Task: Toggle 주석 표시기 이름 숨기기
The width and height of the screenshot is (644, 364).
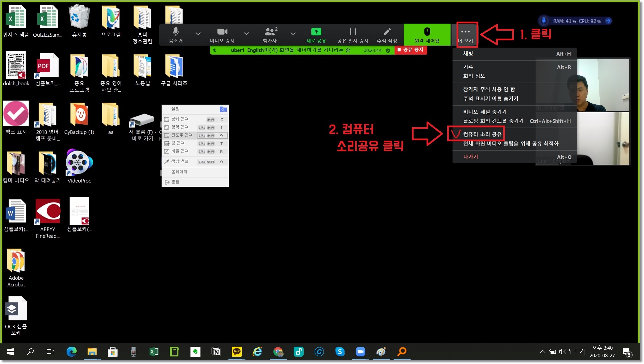Action: point(490,99)
